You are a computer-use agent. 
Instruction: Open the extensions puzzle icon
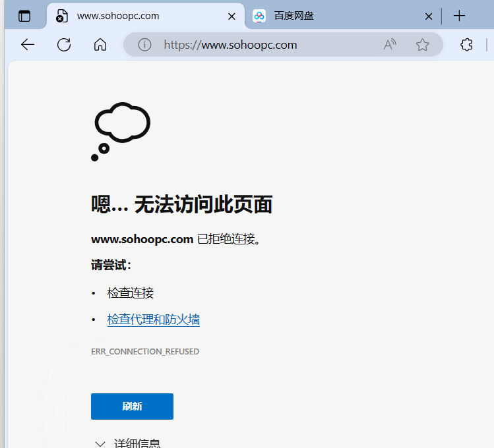click(466, 45)
